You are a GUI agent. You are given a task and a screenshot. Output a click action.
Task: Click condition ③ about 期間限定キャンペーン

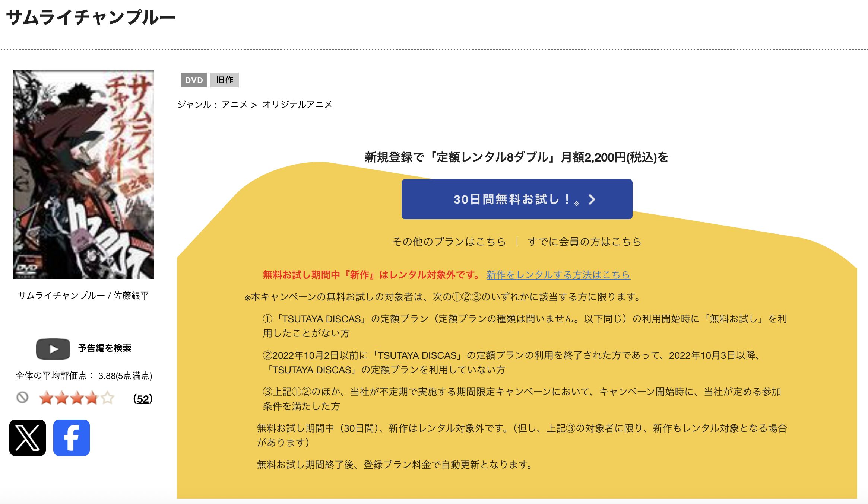click(x=522, y=399)
